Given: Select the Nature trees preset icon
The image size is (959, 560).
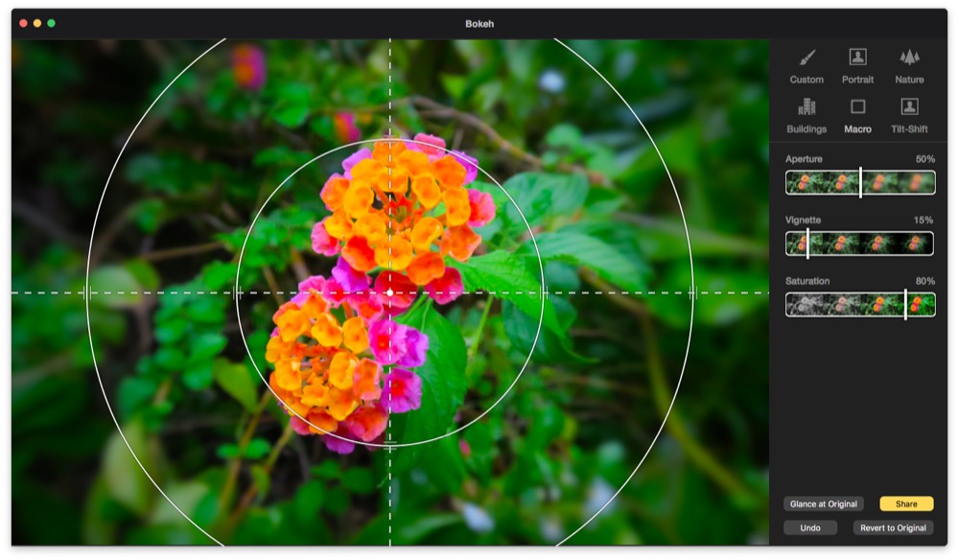Looking at the screenshot, I should 909,58.
